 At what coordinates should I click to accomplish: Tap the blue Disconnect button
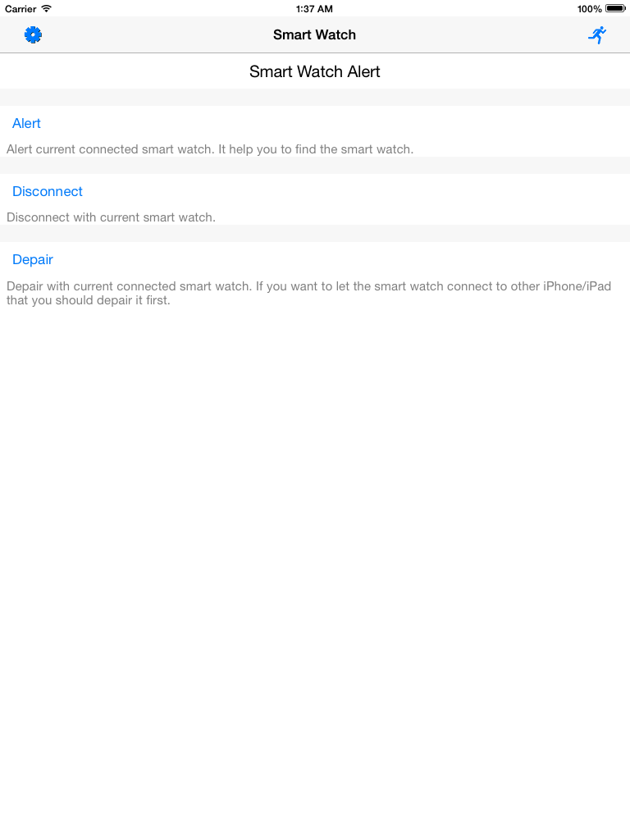click(47, 191)
